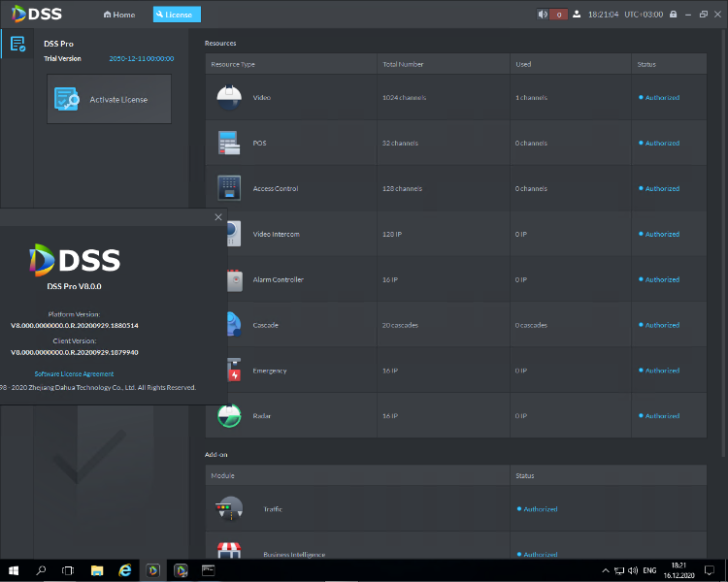Open the Software License Agreement link
728x582 pixels.
pyautogui.click(x=74, y=373)
